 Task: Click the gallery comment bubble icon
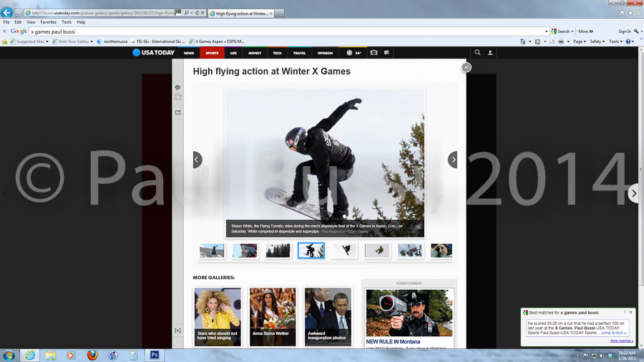(x=178, y=87)
